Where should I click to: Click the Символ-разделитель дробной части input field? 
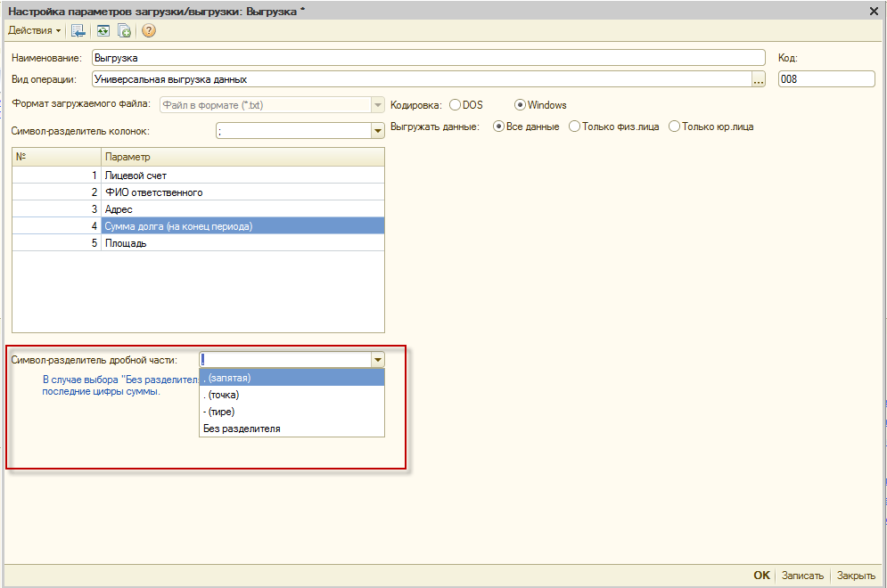tap(285, 360)
